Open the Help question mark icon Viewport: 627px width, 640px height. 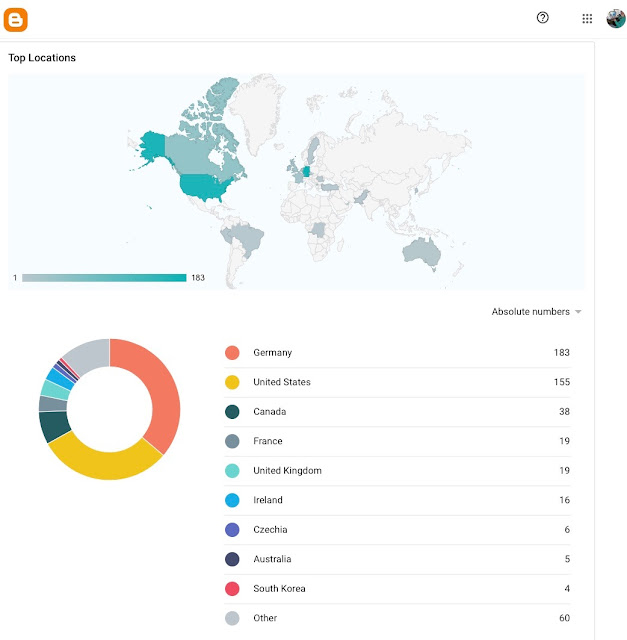click(543, 18)
